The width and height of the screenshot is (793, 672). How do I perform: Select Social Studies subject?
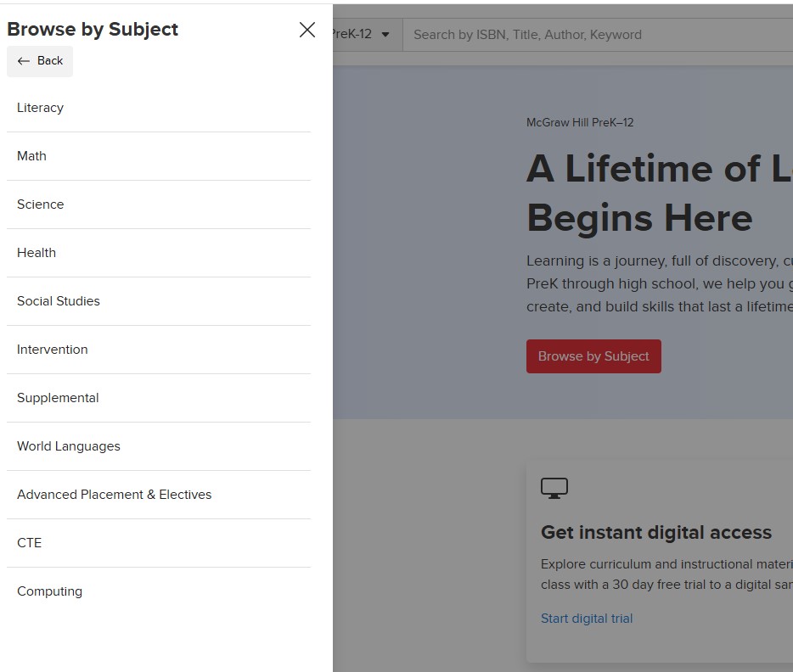pos(59,301)
